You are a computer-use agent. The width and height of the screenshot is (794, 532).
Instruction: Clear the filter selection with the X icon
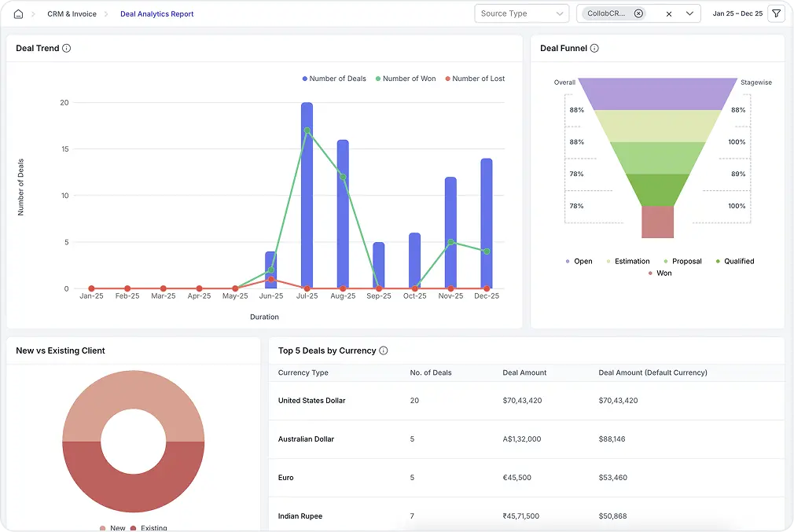pyautogui.click(x=669, y=13)
